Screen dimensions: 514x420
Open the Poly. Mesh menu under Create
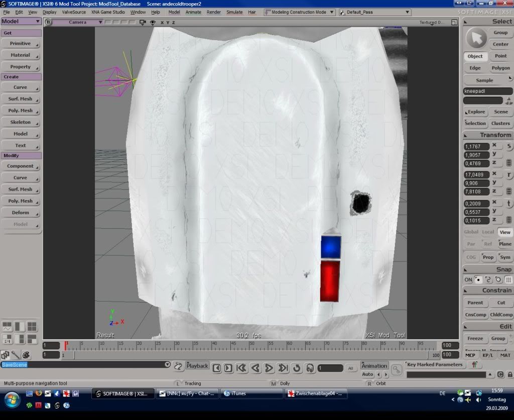(21, 110)
